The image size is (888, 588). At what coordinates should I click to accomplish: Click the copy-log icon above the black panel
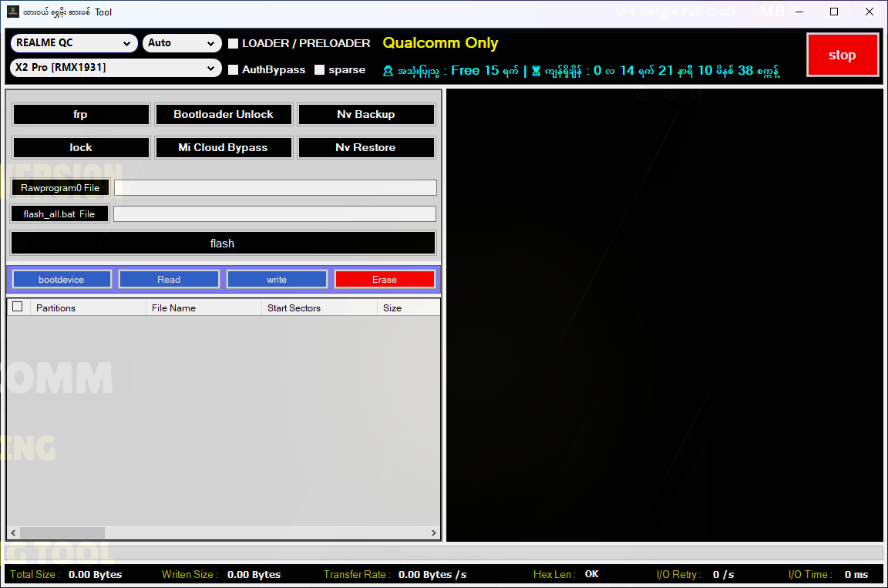point(671,95)
